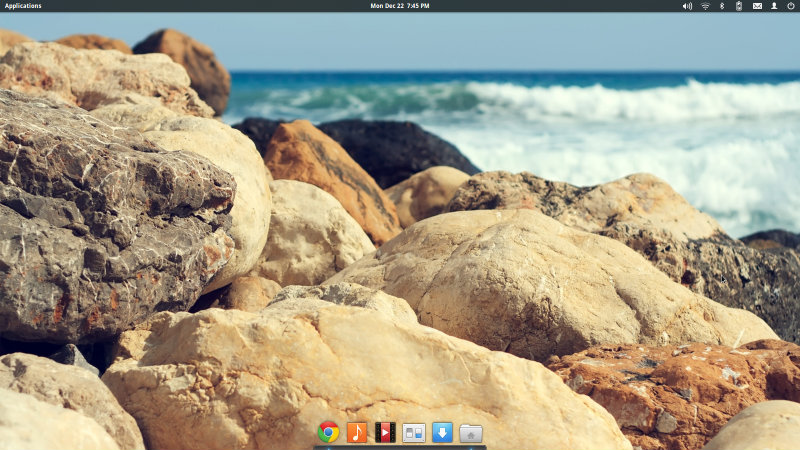Viewport: 800px width, 450px height.
Task: Open System Settings switchboard from the dock
Action: (x=414, y=433)
